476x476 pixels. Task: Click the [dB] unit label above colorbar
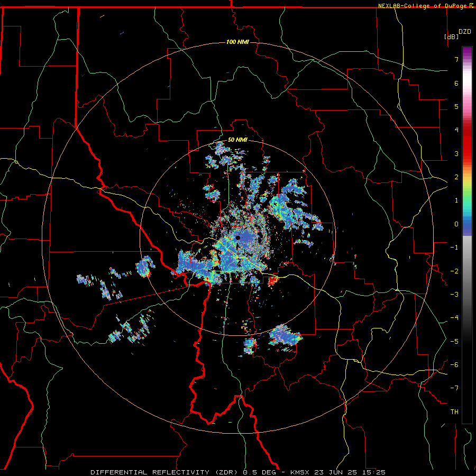[451, 36]
